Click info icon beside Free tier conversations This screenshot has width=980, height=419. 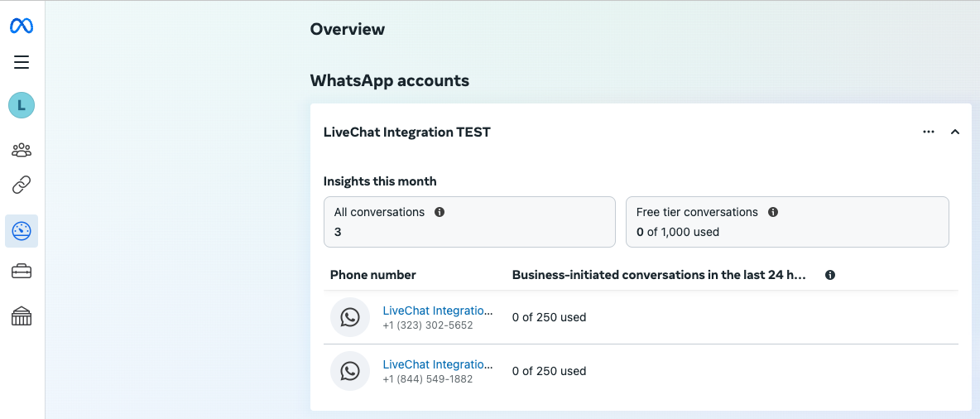click(773, 212)
